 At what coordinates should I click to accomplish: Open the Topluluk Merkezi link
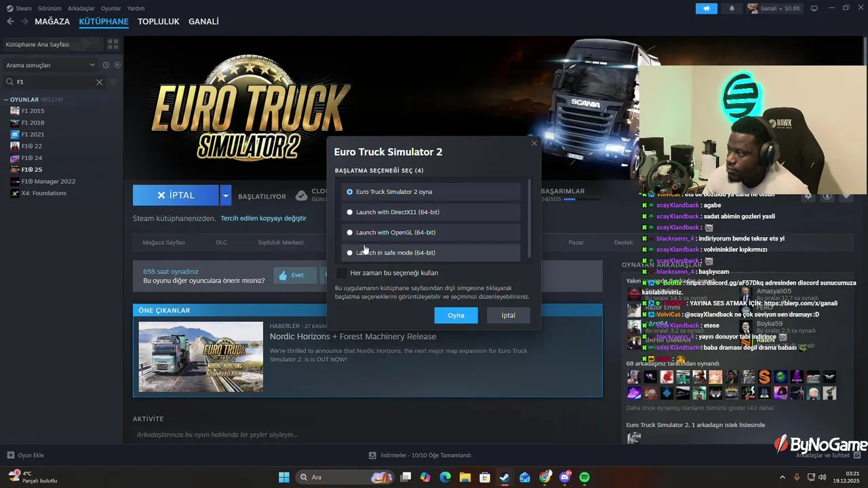point(280,242)
